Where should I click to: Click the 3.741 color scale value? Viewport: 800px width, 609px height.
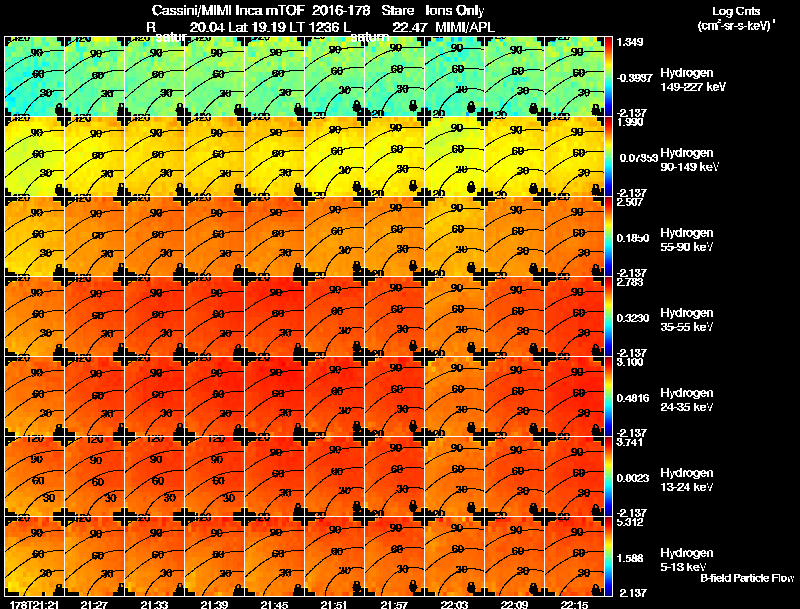point(630,442)
